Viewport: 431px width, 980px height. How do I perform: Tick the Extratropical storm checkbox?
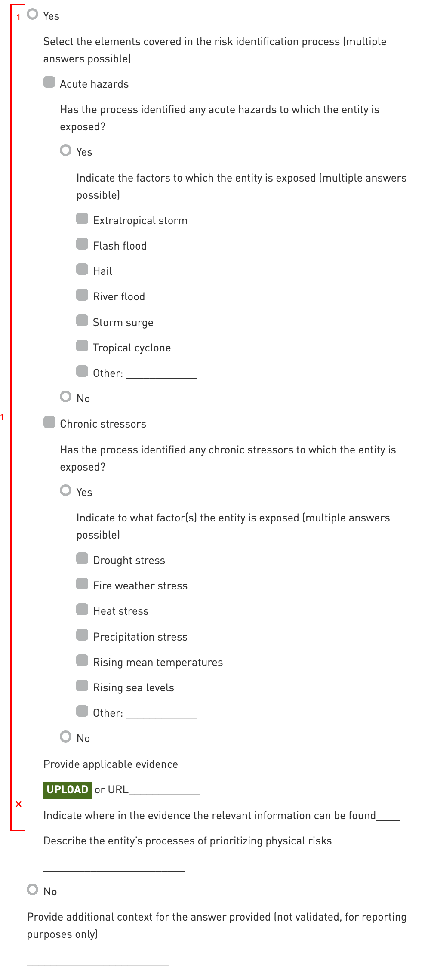point(82,219)
